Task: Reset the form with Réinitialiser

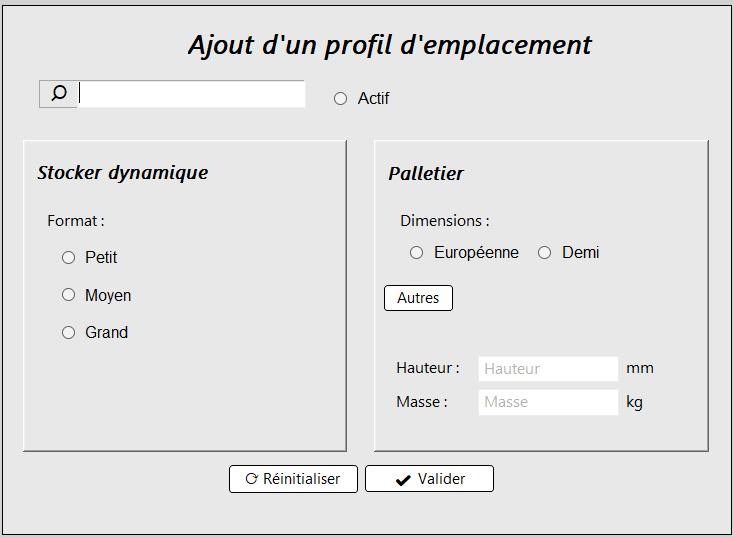Action: tap(293, 479)
